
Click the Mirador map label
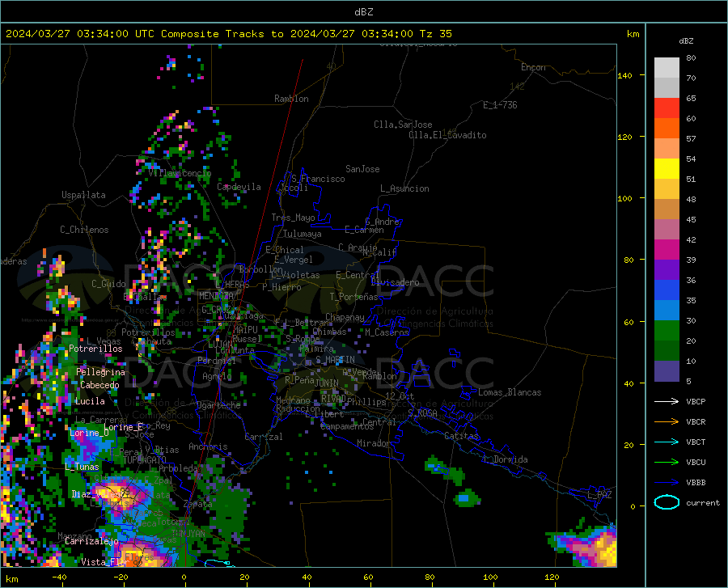point(374,443)
